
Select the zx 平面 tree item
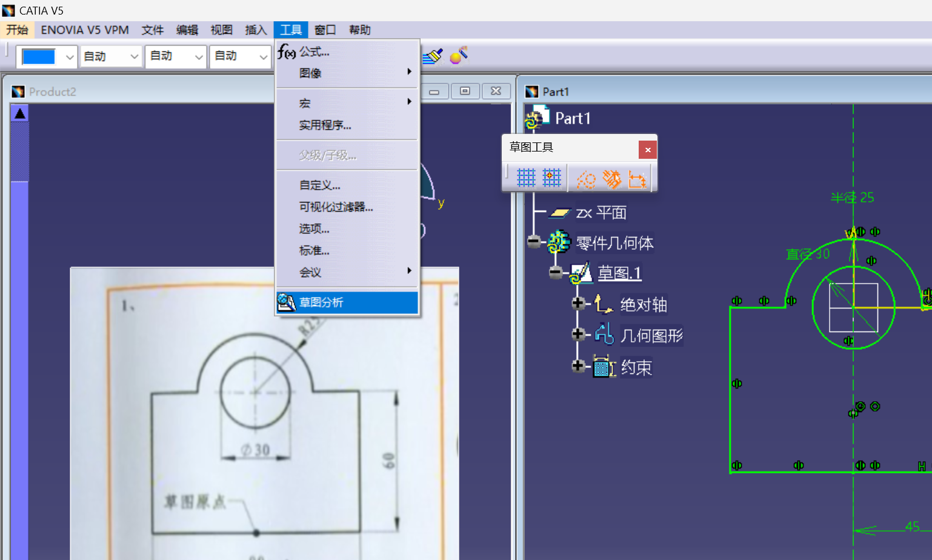(x=601, y=213)
